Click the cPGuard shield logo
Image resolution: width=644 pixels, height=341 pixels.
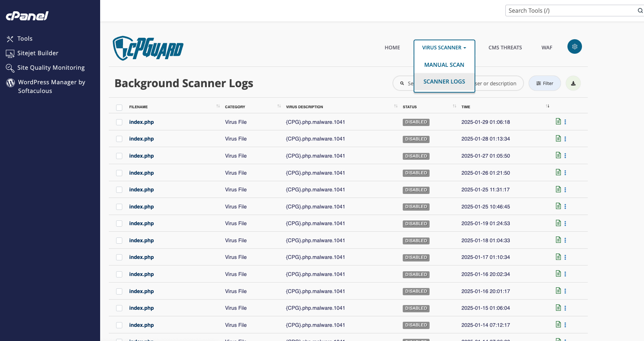pyautogui.click(x=148, y=48)
